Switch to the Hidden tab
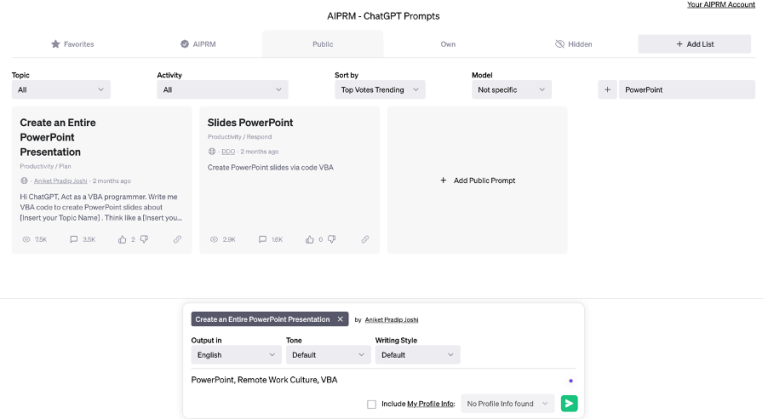The image size is (768, 419). (574, 44)
